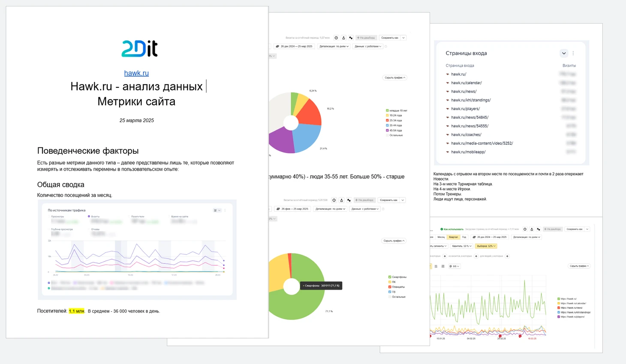Switch to the Год period tab
Image resolution: width=626 pixels, height=364 pixels.
point(464,237)
